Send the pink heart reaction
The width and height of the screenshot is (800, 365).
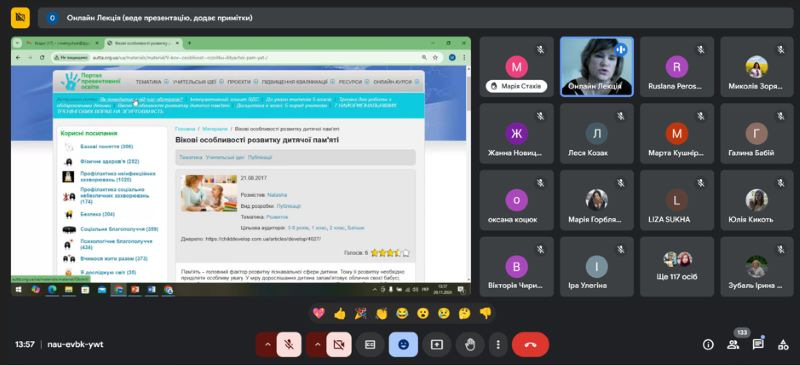318,313
